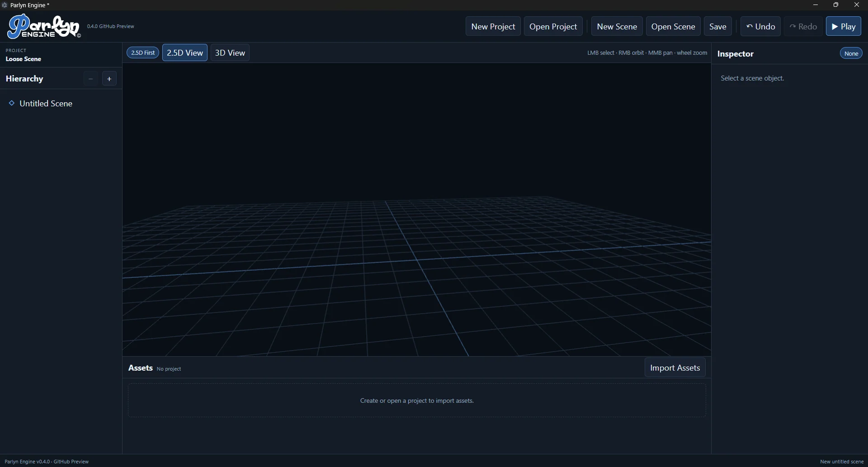
Task: Save the current scene
Action: click(718, 26)
